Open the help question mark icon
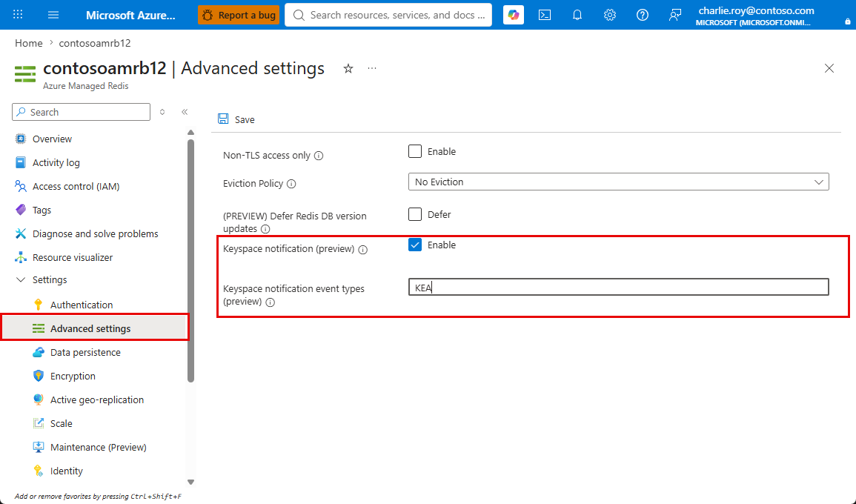856x504 pixels. pyautogui.click(x=643, y=15)
